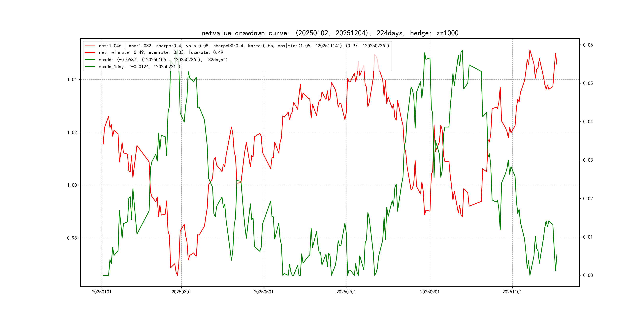Click the 0.06 right axis label
The image size is (644, 322).
click(x=588, y=45)
